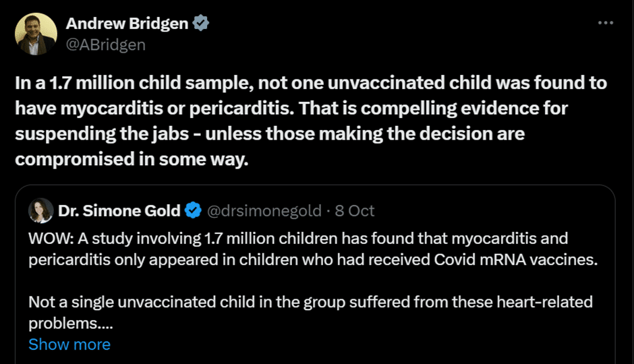Click the blue verified badge beside Dr. Simone Gold
Screen dimensions: 634x364
pyautogui.click(x=193, y=210)
